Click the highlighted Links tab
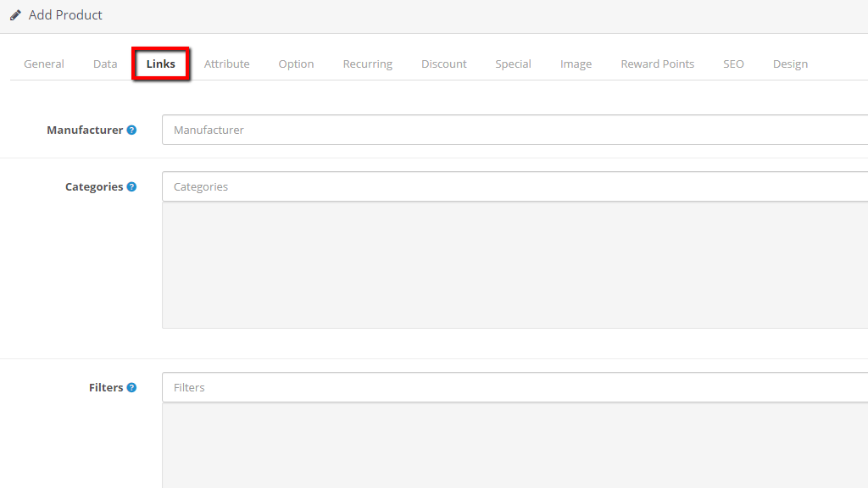Screen dimensions: 868x488 click(161, 64)
